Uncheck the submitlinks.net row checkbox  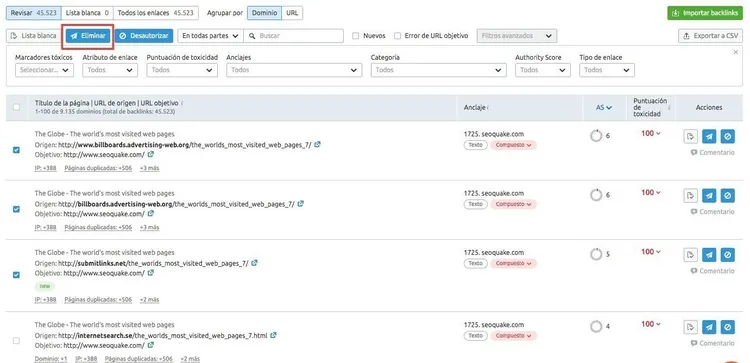[16, 275]
